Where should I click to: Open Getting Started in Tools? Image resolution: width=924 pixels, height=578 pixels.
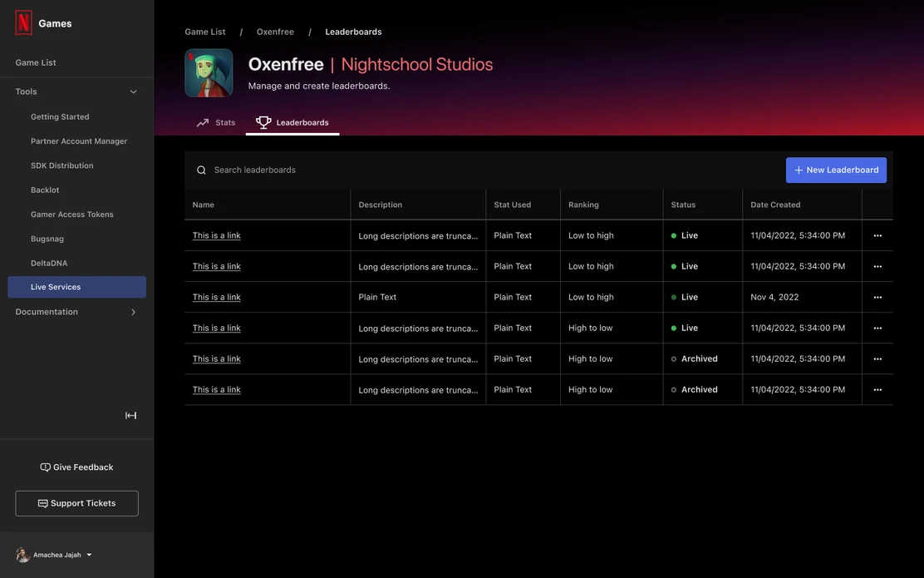[60, 116]
